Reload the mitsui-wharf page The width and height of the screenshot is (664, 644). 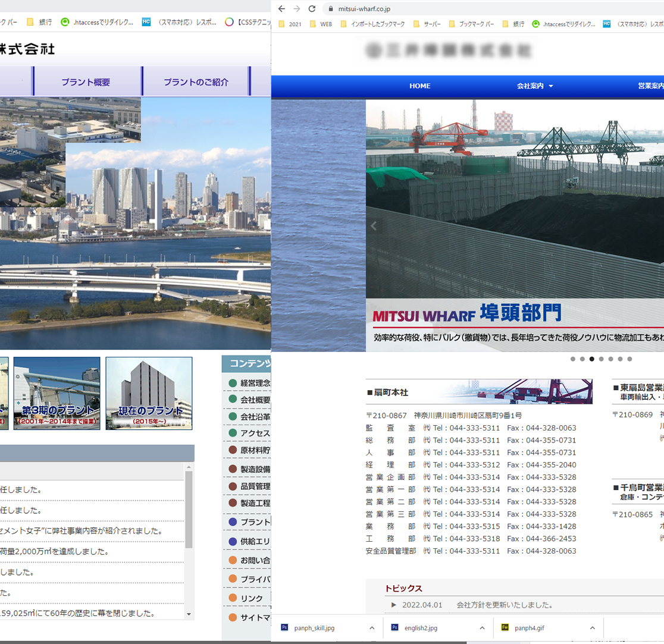click(x=312, y=8)
